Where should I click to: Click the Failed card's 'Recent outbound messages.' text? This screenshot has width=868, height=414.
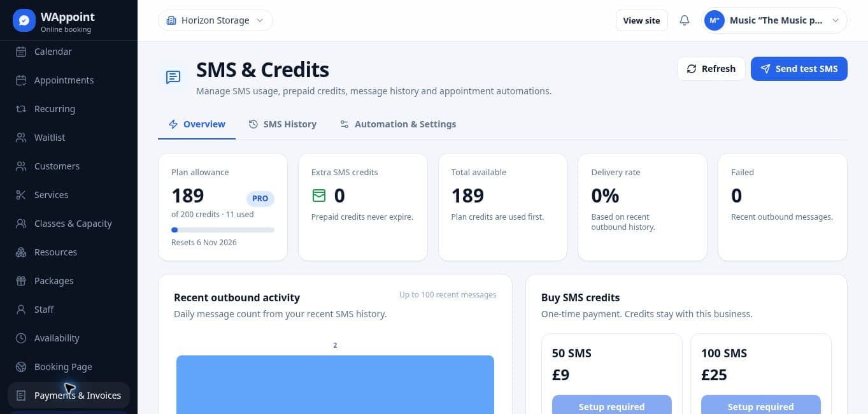pyautogui.click(x=782, y=217)
